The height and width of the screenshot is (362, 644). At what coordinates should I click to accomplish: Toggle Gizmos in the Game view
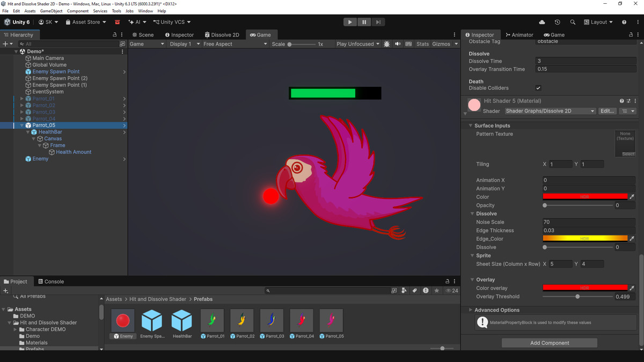tap(441, 44)
